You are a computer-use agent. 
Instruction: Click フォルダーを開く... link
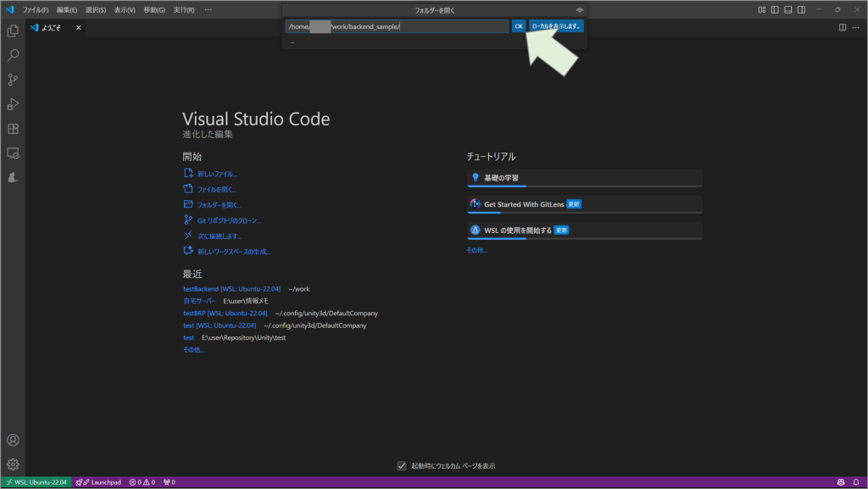(220, 205)
